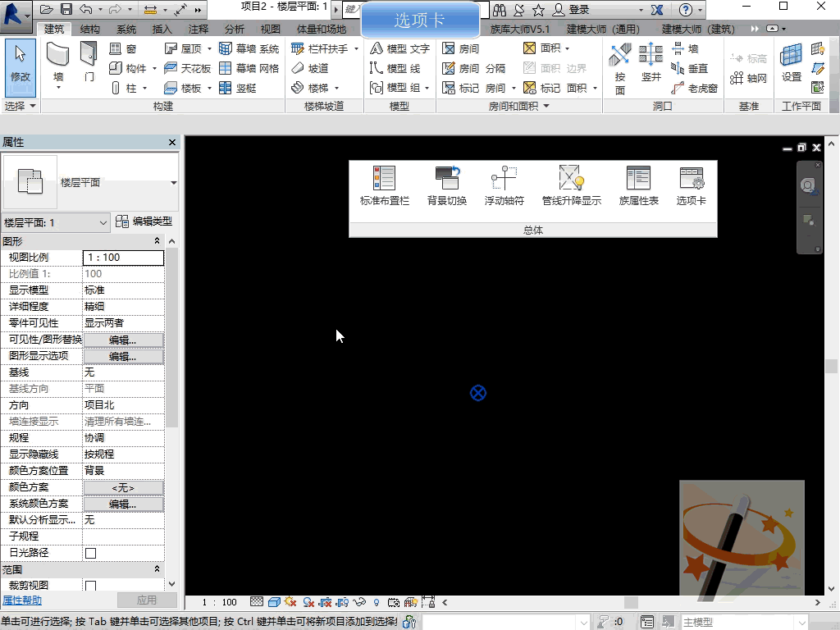Screen dimensions: 840x630
Task: Click the 视图比例 1 : 100 field
Action: coord(123,258)
